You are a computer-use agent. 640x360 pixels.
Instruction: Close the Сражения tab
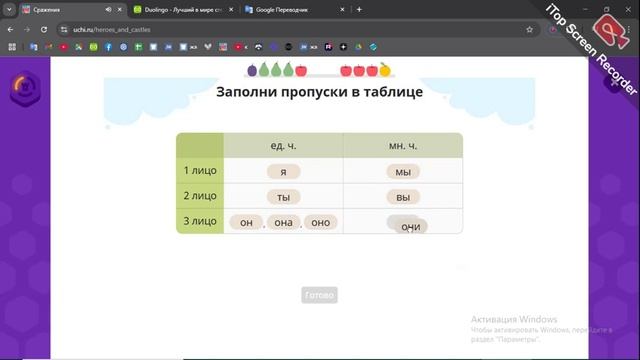coord(120,9)
